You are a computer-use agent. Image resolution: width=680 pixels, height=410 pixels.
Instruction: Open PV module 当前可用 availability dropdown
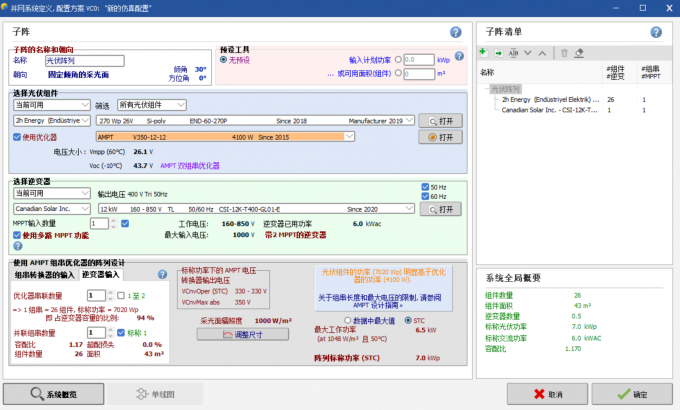pyautogui.click(x=52, y=105)
